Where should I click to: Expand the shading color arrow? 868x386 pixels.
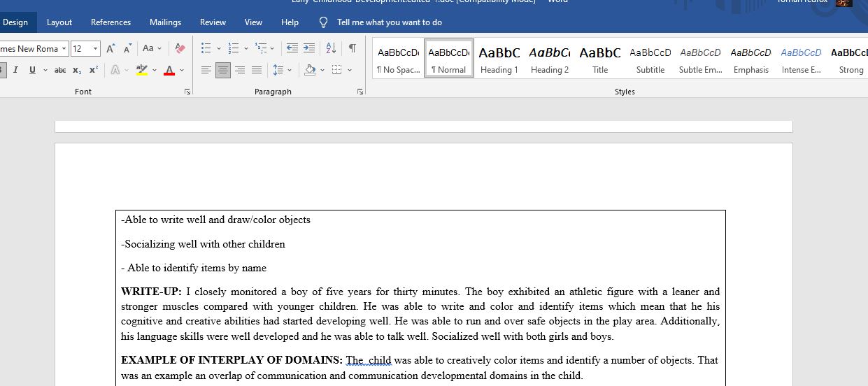[x=322, y=70]
